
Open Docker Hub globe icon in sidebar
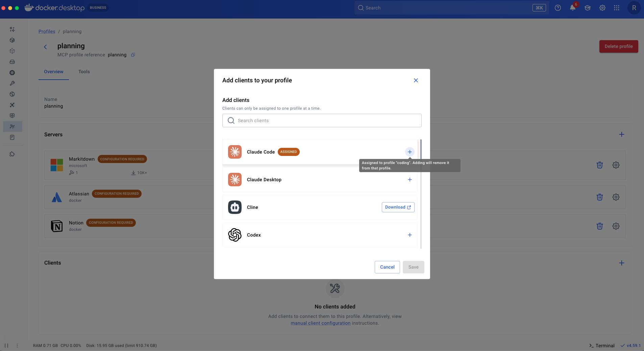pos(12,94)
